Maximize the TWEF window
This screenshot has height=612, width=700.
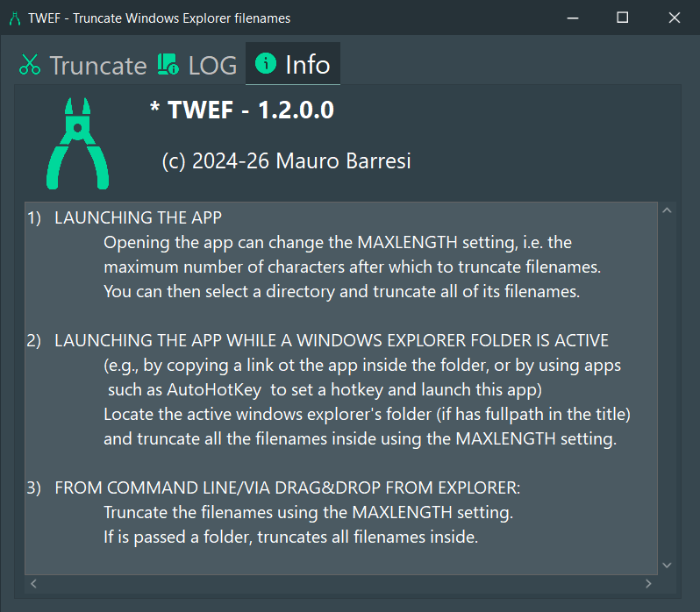tap(622, 18)
